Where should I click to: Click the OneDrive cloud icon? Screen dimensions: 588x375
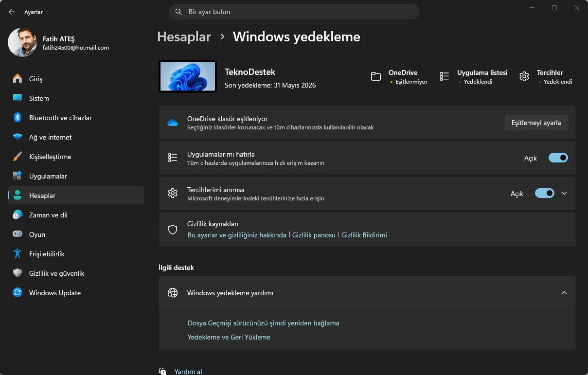(173, 123)
